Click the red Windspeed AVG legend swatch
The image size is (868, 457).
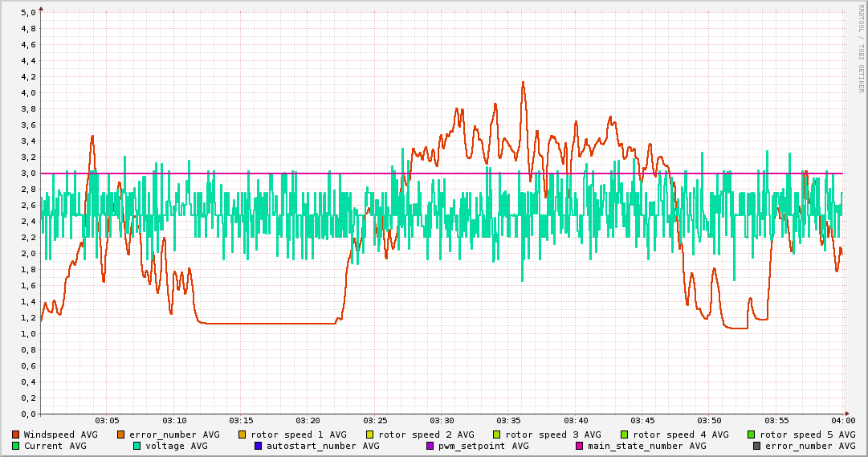[16, 435]
